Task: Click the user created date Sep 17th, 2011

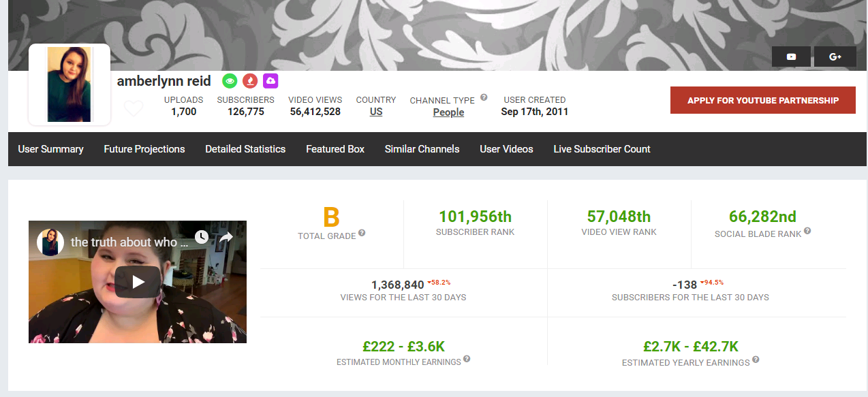Action: 534,112
